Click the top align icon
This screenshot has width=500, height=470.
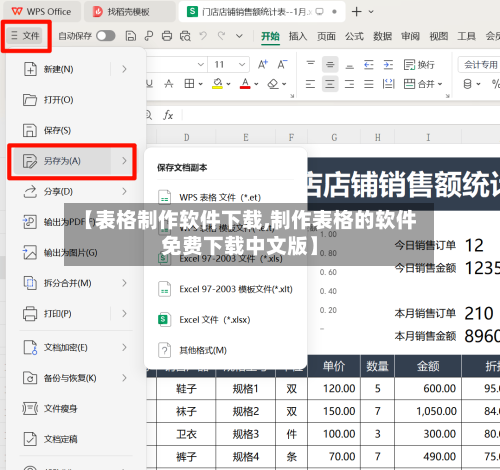311,64
